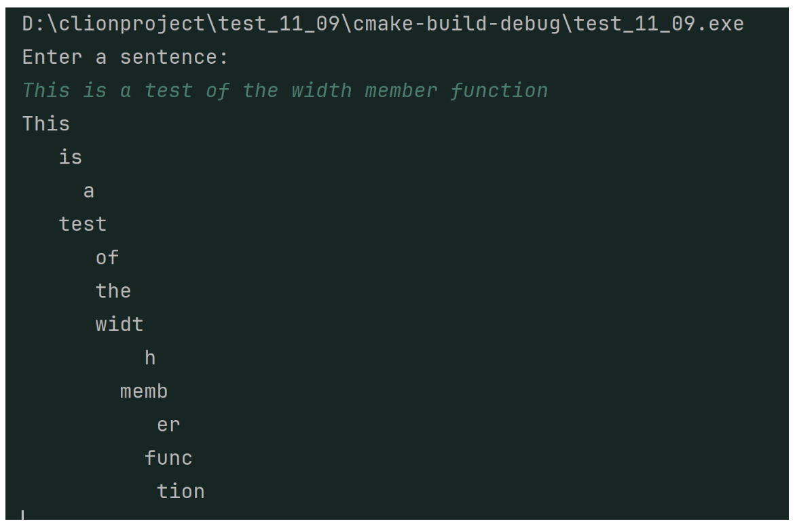
Task: Click the output line "This"
Action: tap(46, 124)
